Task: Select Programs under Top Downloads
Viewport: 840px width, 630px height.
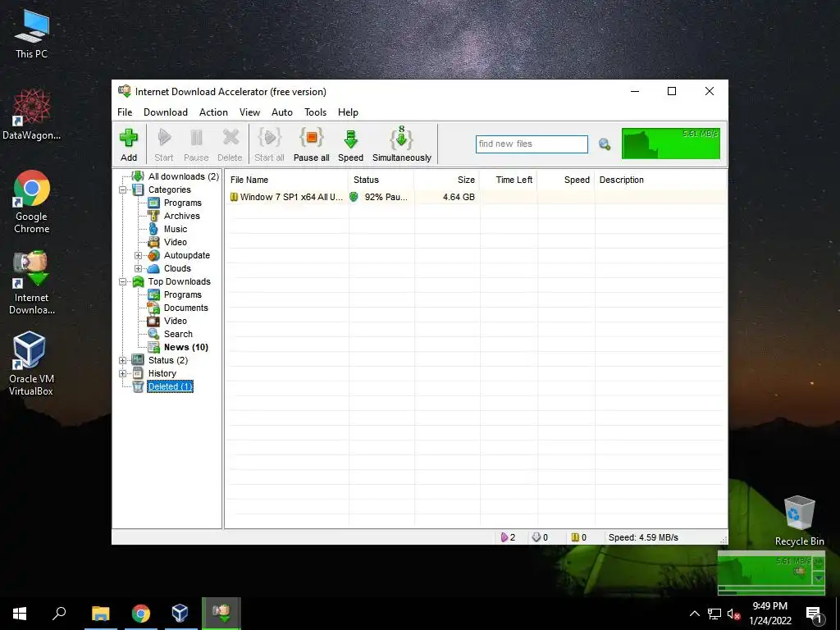Action: [x=183, y=294]
